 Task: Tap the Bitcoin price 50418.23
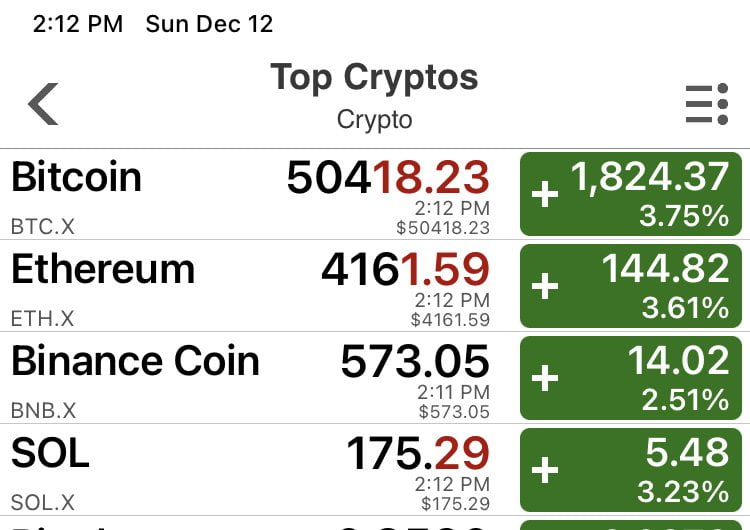click(x=388, y=179)
